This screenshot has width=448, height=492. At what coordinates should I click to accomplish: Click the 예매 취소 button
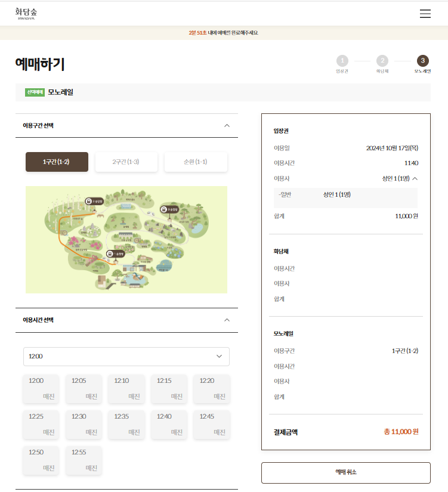pos(345,472)
